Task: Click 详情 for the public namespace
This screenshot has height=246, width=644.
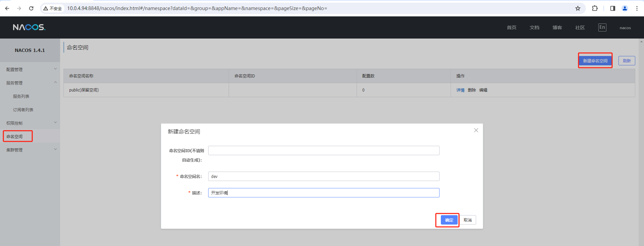Action: pos(460,90)
